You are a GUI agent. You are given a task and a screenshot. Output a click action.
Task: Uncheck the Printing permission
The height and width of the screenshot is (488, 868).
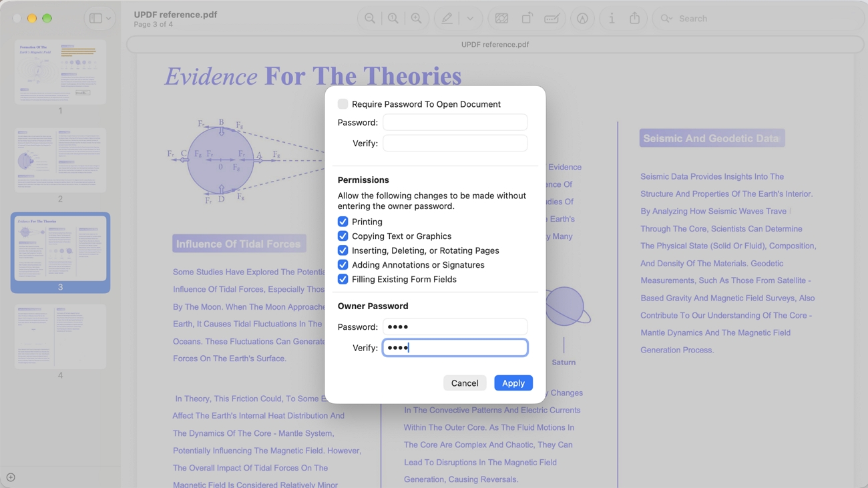point(343,222)
